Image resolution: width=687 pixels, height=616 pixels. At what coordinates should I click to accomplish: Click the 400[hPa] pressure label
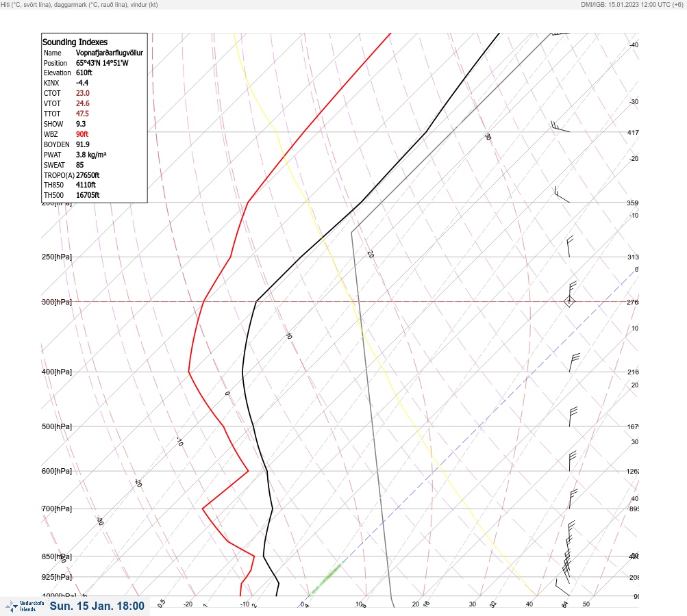[57, 372]
